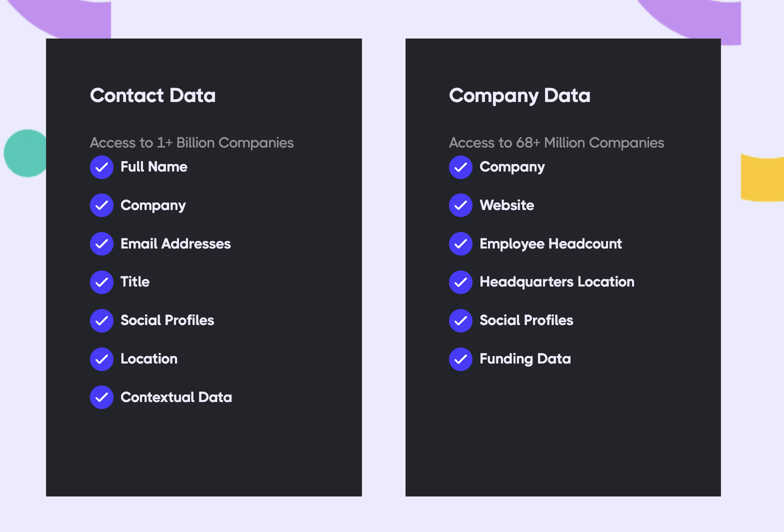Click the Contact Data card's Company checkmark
The image size is (784, 532).
tap(101, 205)
